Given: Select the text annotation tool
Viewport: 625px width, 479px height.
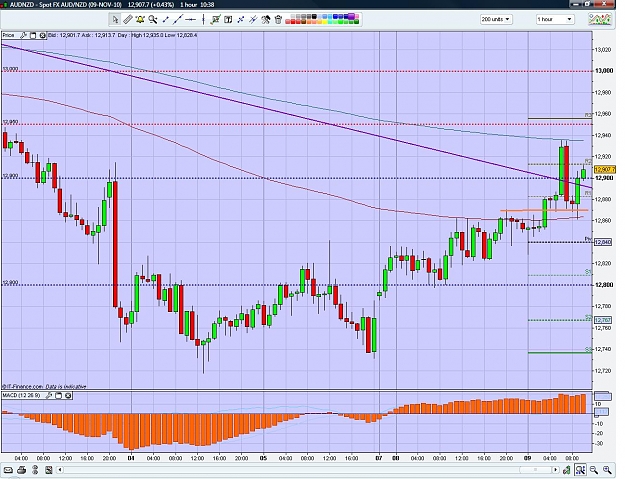Looking at the screenshot, I should pos(228,19).
